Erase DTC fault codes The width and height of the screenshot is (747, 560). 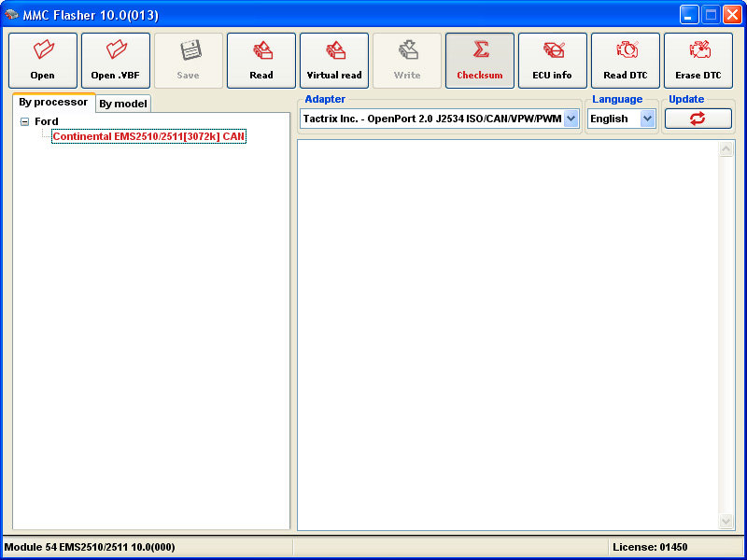[x=698, y=61]
